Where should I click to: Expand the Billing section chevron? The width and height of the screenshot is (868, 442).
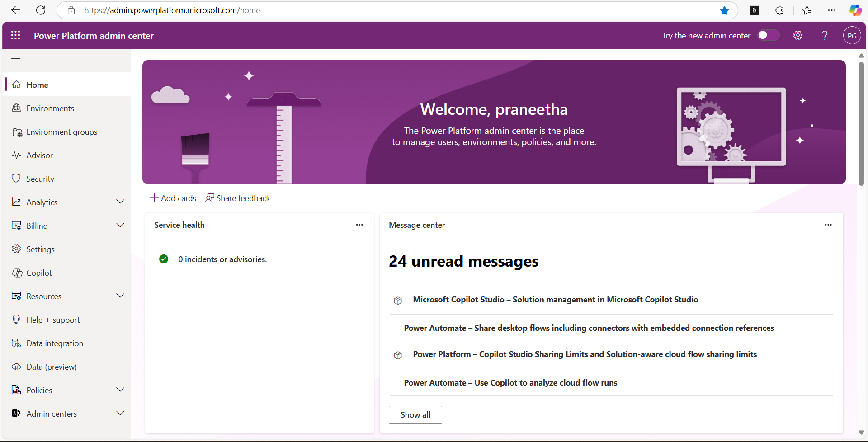120,226
